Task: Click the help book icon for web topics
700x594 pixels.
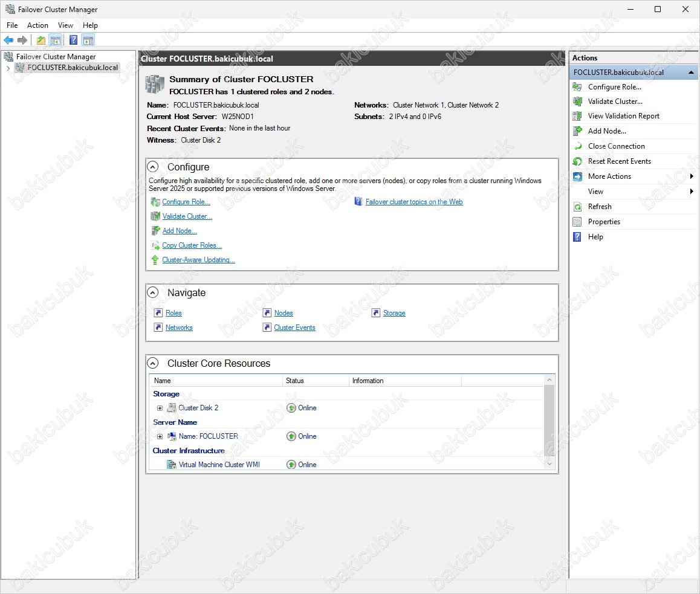Action: 358,202
